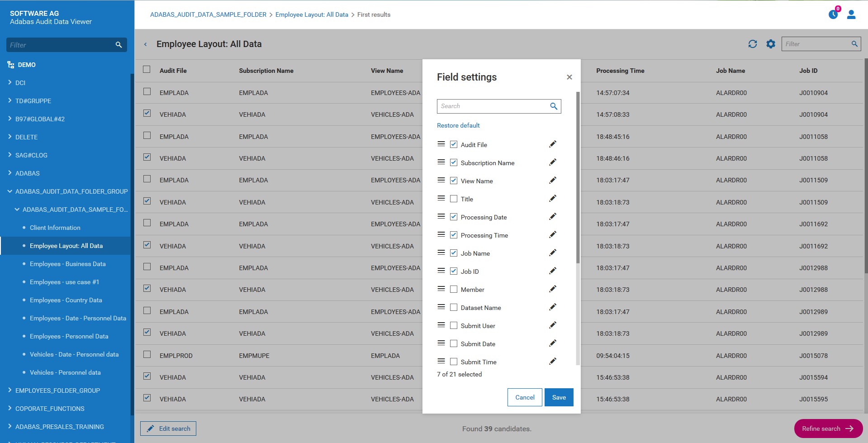Uncheck the Processing Date field
Screen dimensions: 868x443
[454, 217]
